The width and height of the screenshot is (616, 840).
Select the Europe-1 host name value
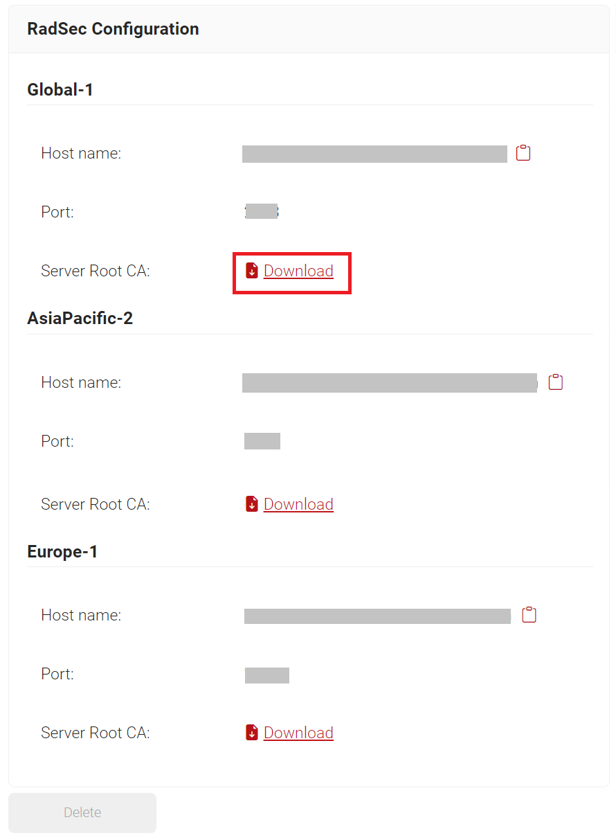pyautogui.click(x=377, y=616)
